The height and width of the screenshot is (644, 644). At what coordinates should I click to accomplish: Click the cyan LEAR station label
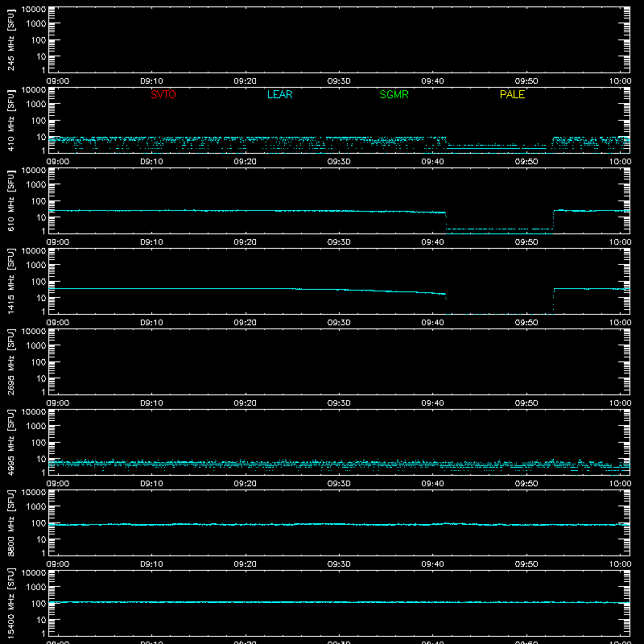pyautogui.click(x=279, y=94)
